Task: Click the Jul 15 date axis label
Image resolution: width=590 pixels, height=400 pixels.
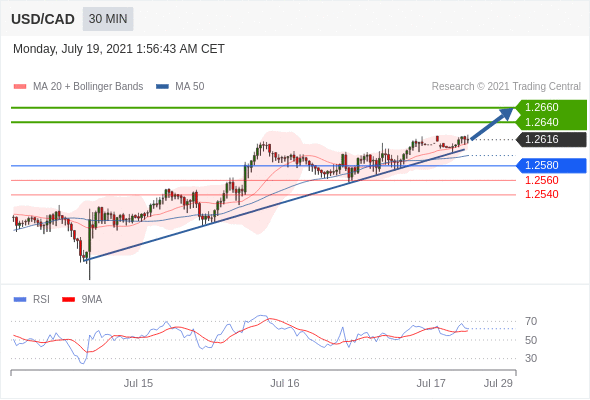Action: click(138, 383)
